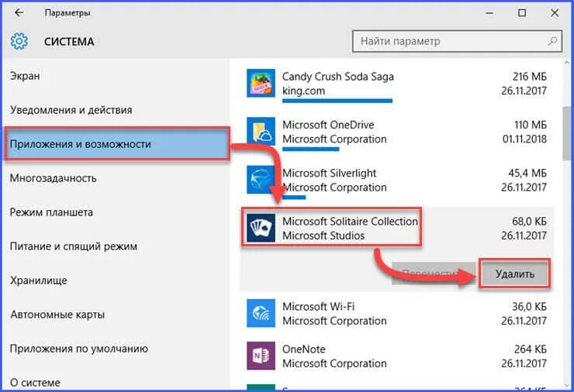Viewport: 574px width, 392px height.
Task: Click the Microsoft Solitaire Collection cards icon
Action: coord(261,229)
